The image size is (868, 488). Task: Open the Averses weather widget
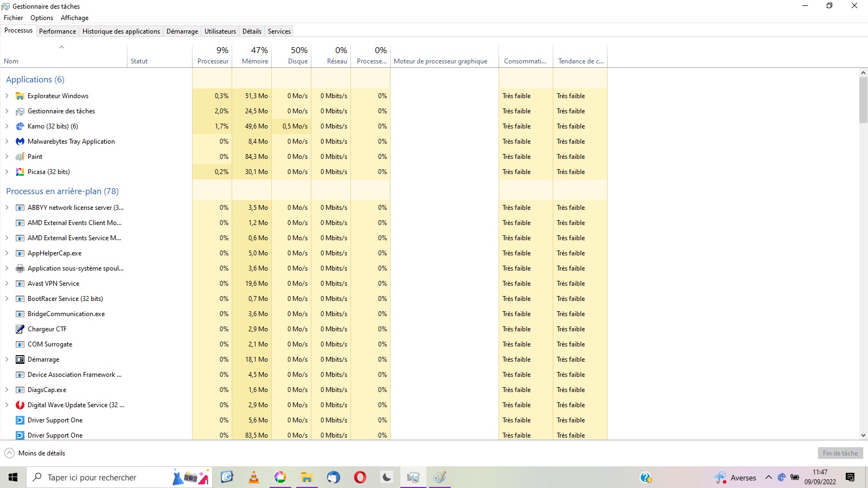[736, 477]
